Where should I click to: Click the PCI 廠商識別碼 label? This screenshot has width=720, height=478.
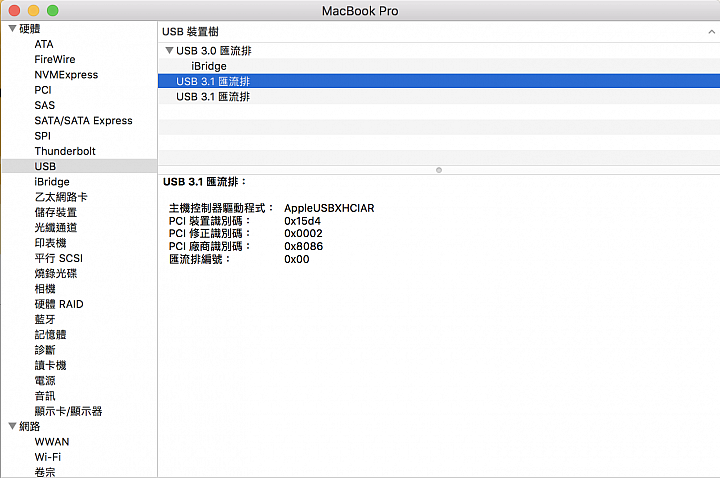(210, 246)
